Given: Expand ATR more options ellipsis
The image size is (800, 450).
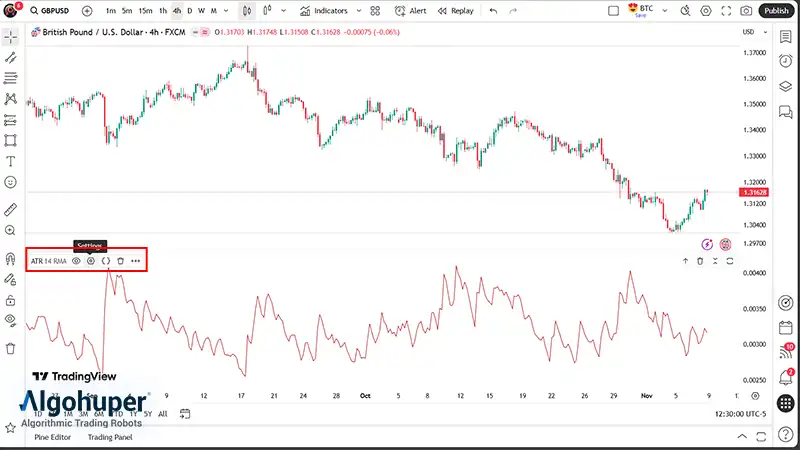Looking at the screenshot, I should [136, 261].
